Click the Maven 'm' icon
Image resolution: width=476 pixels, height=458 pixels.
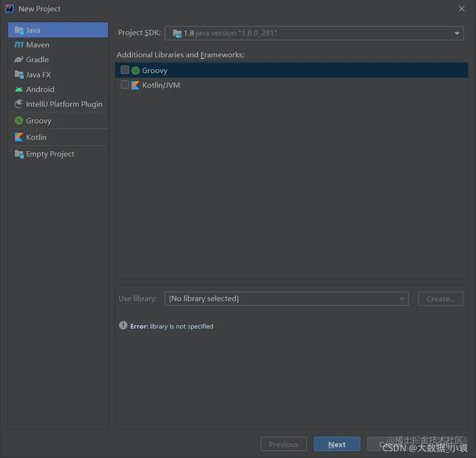tap(19, 45)
